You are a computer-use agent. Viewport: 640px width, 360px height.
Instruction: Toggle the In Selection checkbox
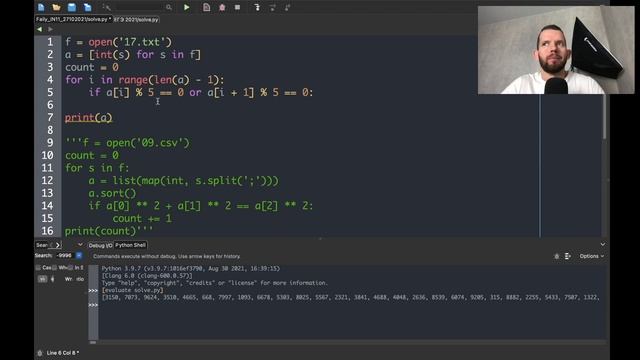tap(71, 268)
